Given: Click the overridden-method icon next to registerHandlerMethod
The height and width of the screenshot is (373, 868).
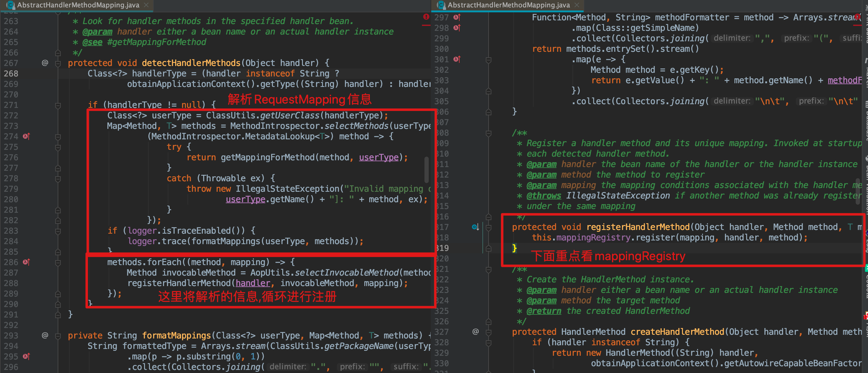Looking at the screenshot, I should 475,227.
